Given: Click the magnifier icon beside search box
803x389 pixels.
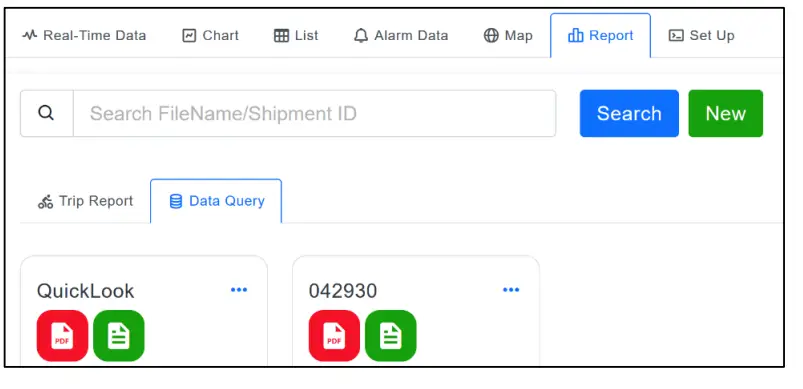Looking at the screenshot, I should (46, 113).
